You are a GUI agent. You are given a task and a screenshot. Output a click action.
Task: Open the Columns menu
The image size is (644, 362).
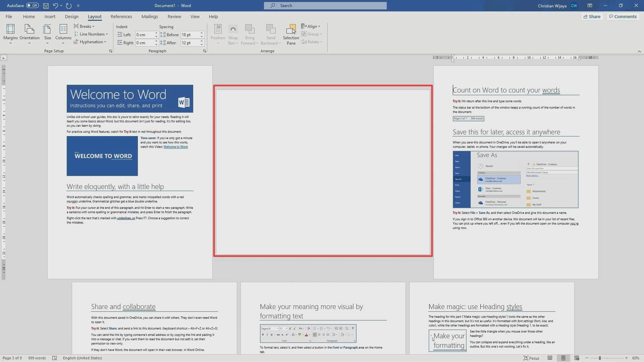(63, 34)
